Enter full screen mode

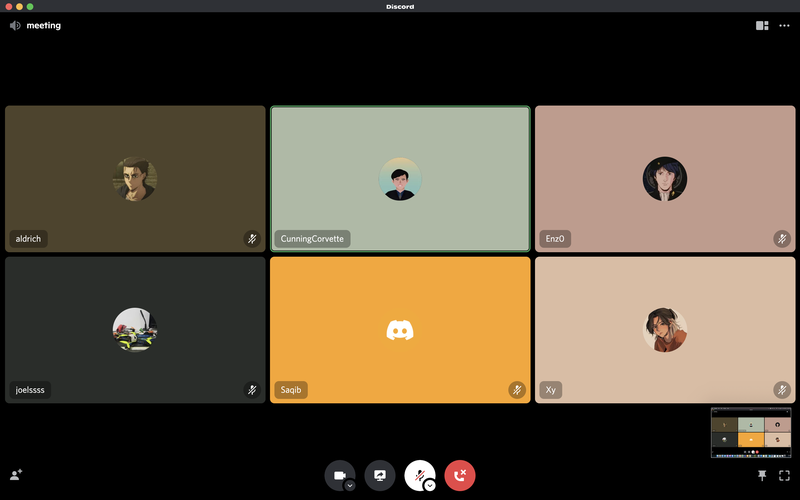click(785, 476)
